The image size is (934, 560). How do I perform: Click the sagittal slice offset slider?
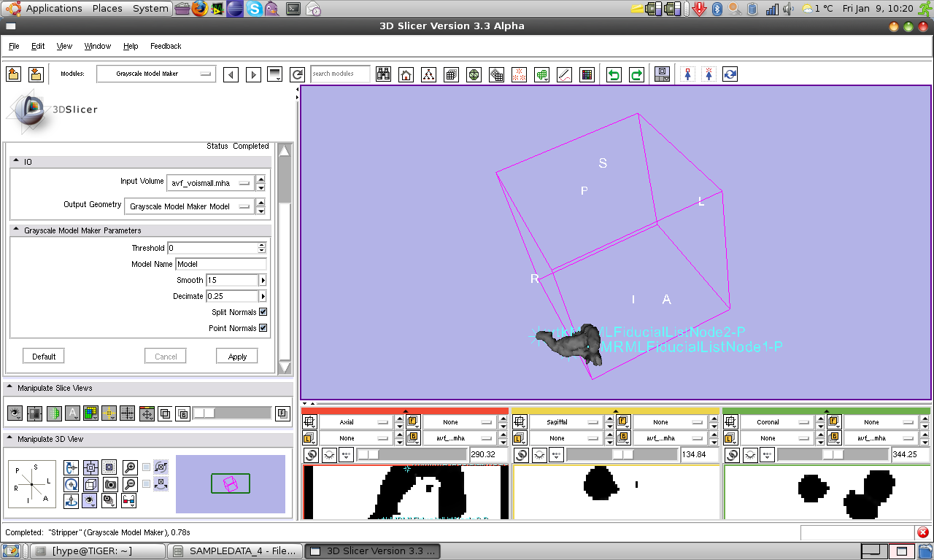[x=622, y=454]
